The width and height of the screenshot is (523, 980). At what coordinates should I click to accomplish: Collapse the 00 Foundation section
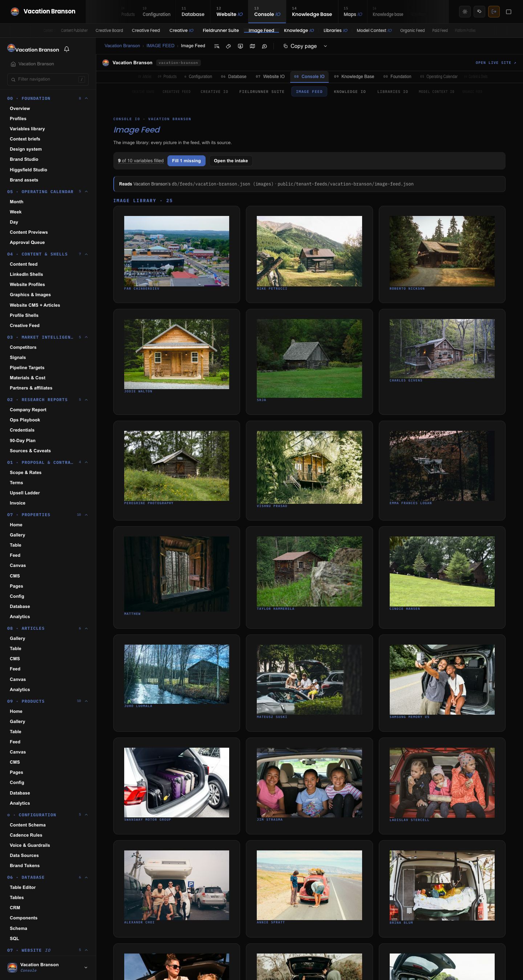pos(86,98)
